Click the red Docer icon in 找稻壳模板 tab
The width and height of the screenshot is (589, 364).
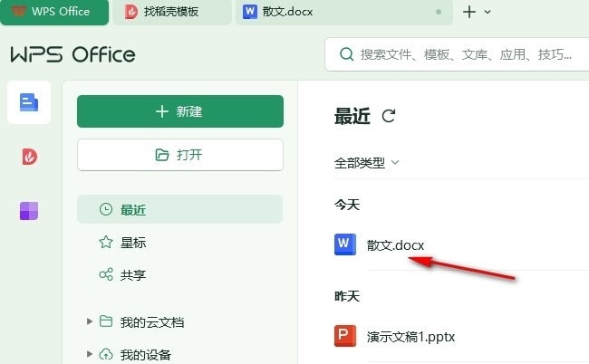pyautogui.click(x=131, y=12)
